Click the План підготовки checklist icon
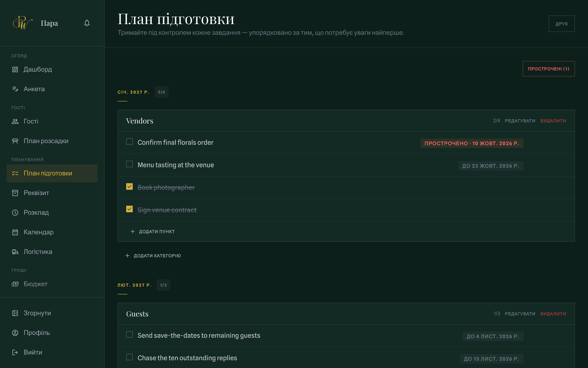Viewport: 588px width, 368px height. click(15, 173)
